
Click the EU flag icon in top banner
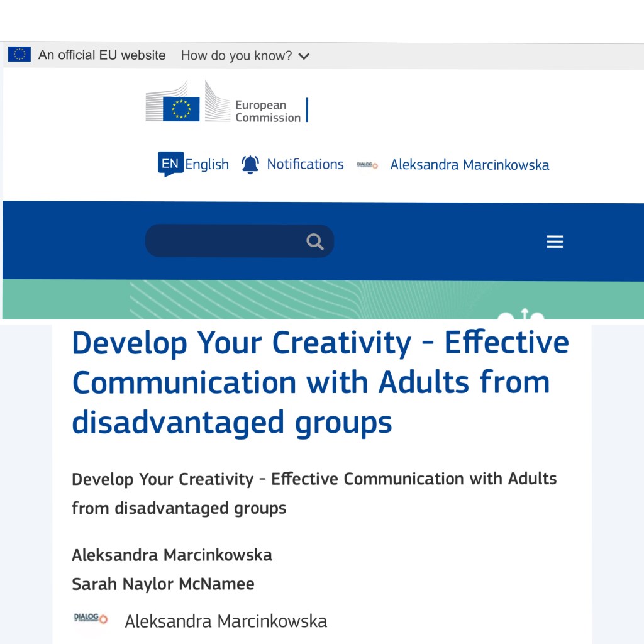(19, 55)
